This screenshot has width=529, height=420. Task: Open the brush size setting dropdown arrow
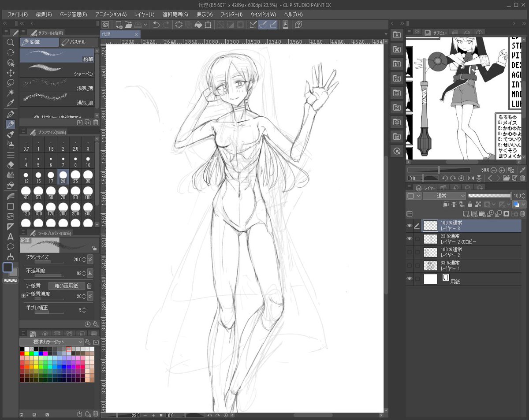pyautogui.click(x=90, y=260)
